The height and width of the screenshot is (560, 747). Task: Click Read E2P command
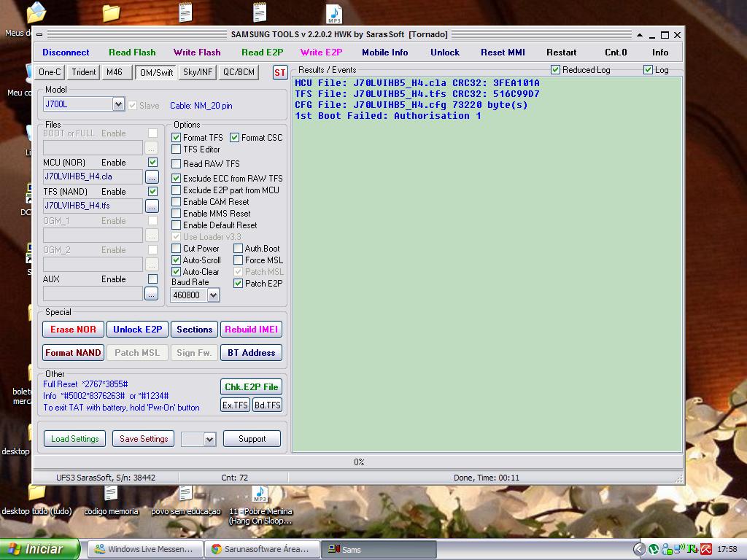click(x=262, y=52)
